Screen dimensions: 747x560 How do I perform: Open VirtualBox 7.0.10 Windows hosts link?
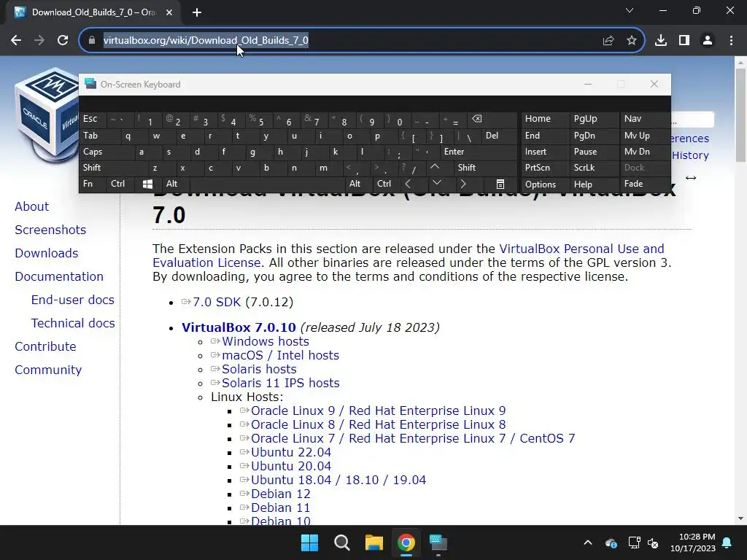(x=266, y=342)
